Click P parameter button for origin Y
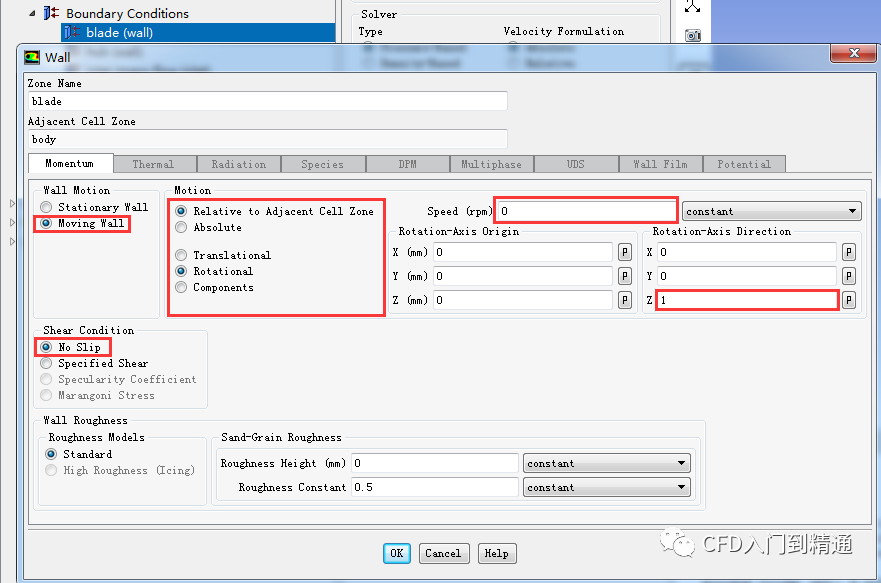The height and width of the screenshot is (583, 881). tap(624, 276)
